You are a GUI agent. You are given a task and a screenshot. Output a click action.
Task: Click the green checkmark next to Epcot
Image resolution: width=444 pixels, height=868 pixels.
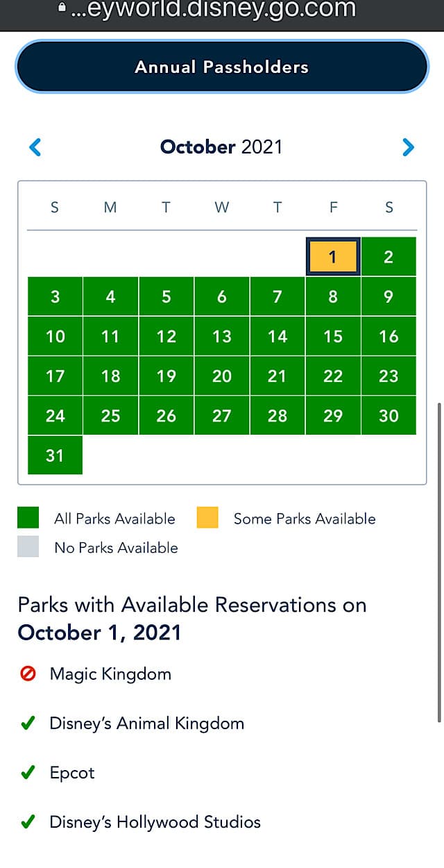(28, 773)
